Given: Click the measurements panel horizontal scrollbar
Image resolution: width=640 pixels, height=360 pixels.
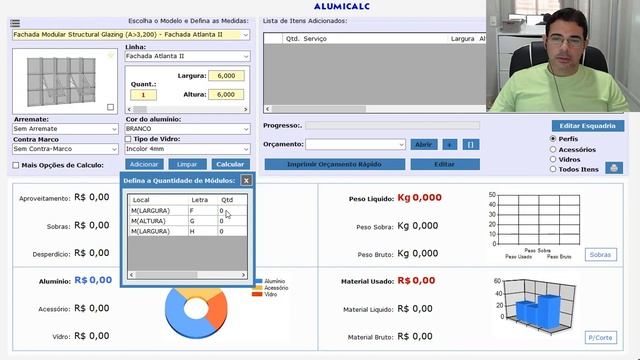Looking at the screenshot, I should click(187, 109).
